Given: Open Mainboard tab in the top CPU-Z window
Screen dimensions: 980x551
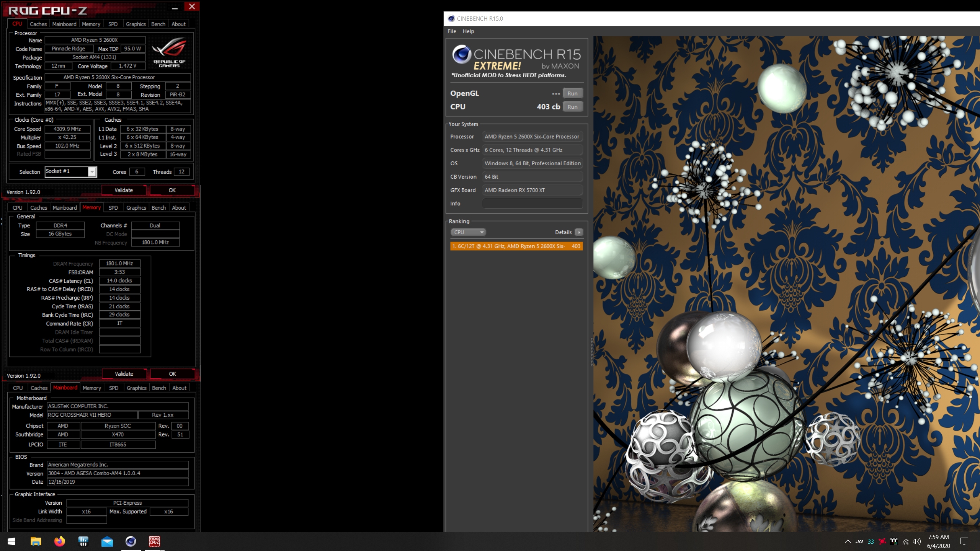Looking at the screenshot, I should click(64, 24).
